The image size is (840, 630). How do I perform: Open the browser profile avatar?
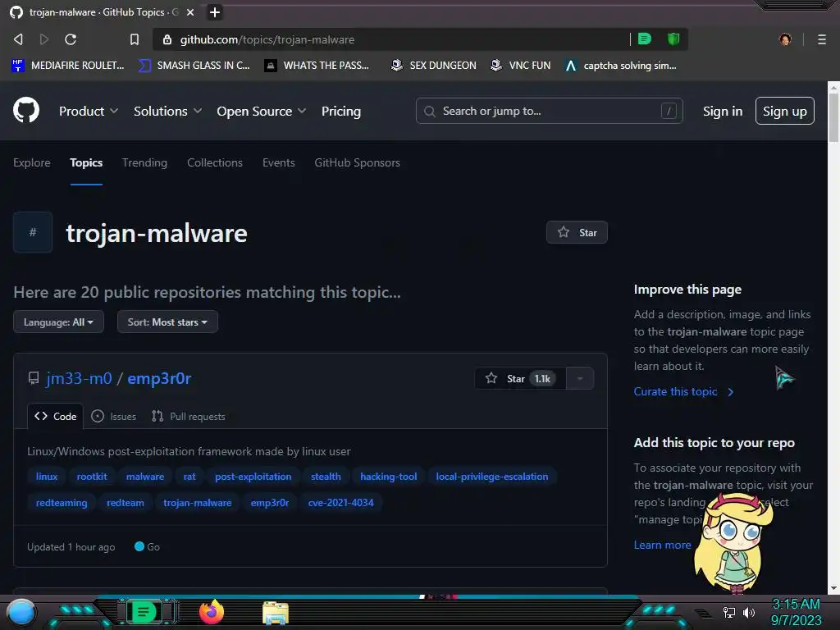pyautogui.click(x=785, y=39)
